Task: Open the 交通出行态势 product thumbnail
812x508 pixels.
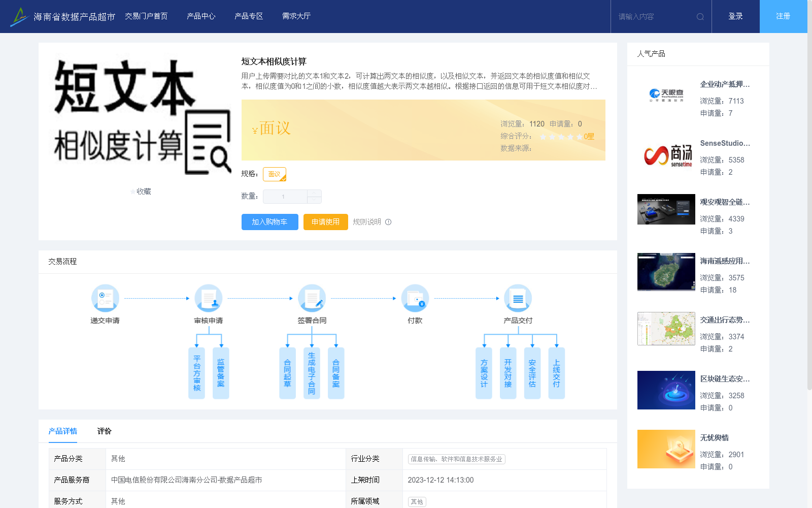Action: (x=666, y=329)
